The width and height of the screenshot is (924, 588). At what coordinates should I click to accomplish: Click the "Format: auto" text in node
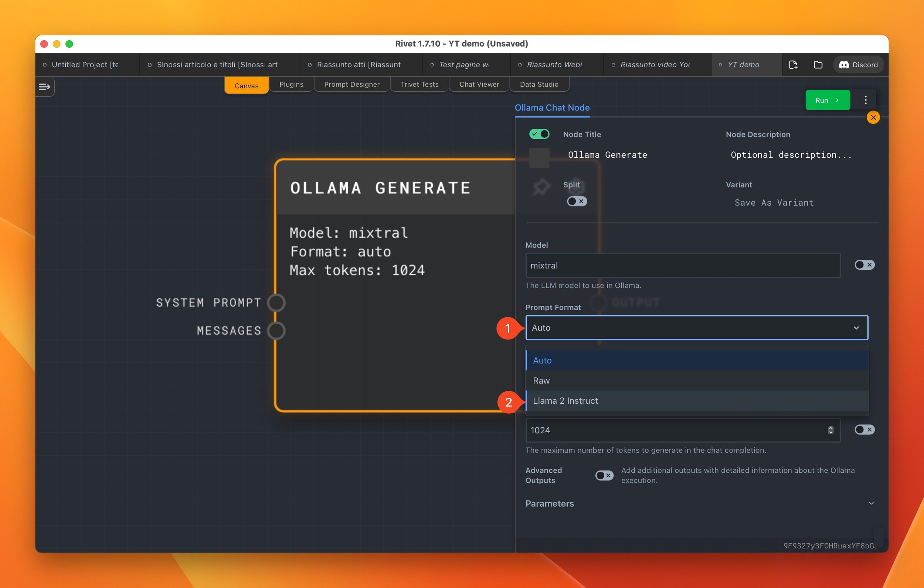coord(340,252)
